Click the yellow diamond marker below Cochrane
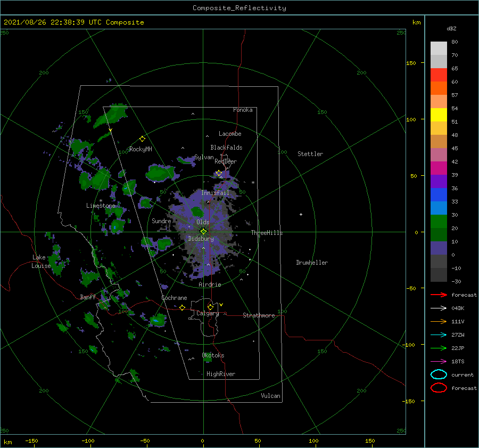Viewport: 479px width, 448px height. (182, 307)
